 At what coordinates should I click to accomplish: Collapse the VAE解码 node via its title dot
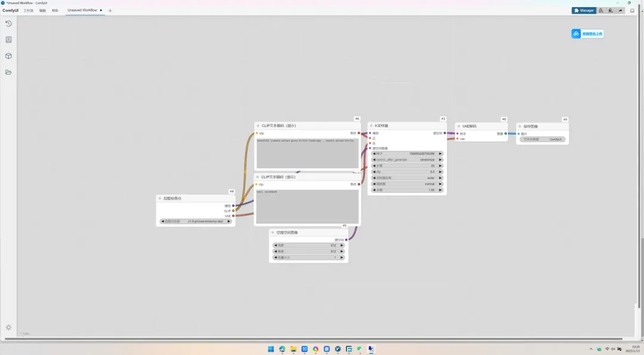459,126
